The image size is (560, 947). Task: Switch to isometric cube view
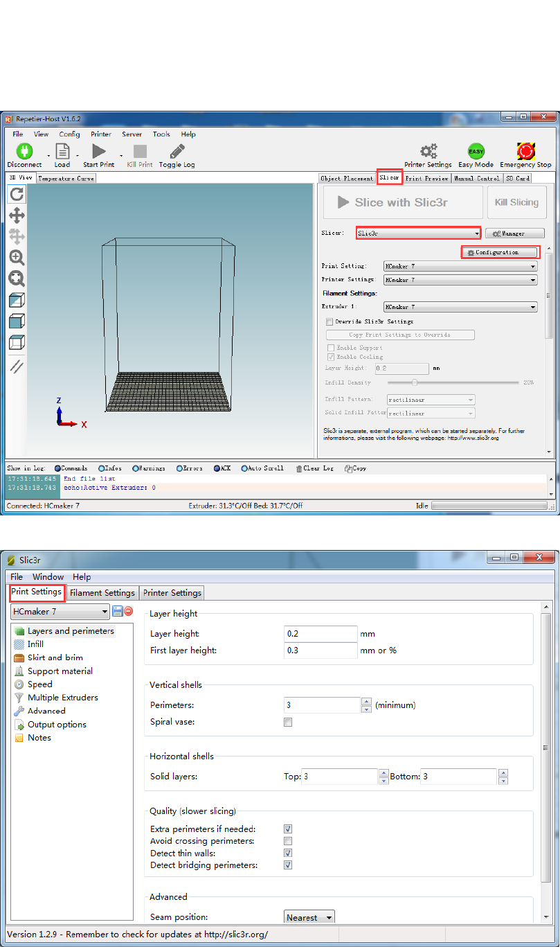[17, 300]
